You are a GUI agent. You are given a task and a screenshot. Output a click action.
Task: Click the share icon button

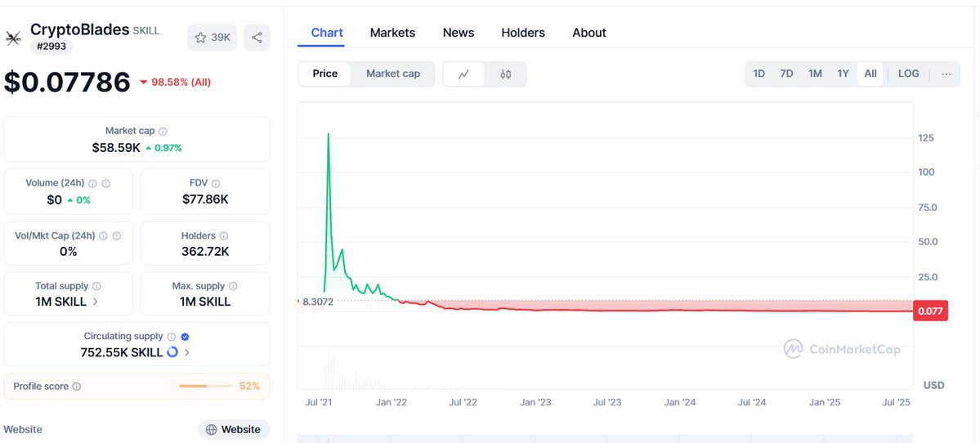pos(257,38)
